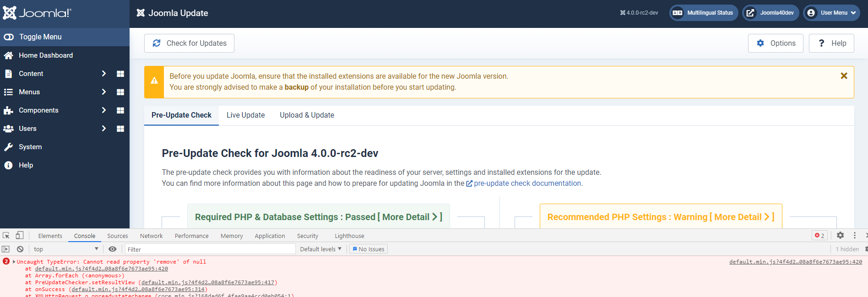Switch to the DevTools Sources tab
This screenshot has width=868, height=297.
[118, 236]
